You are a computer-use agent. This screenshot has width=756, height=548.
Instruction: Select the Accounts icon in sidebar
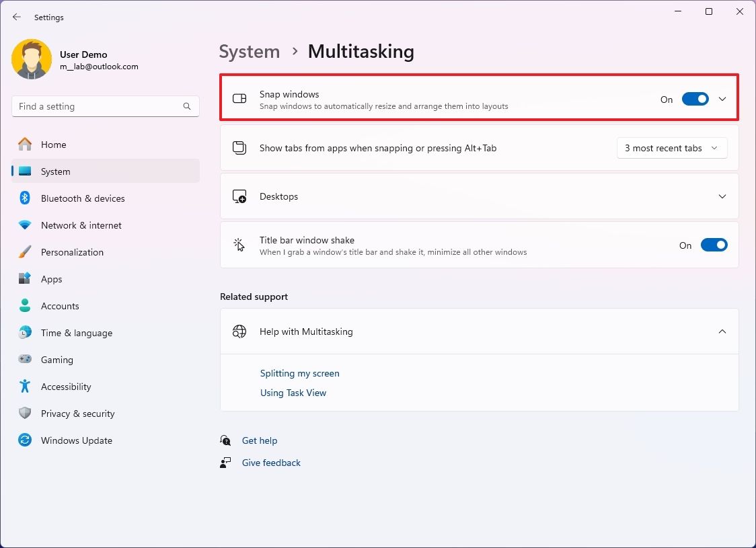(25, 306)
